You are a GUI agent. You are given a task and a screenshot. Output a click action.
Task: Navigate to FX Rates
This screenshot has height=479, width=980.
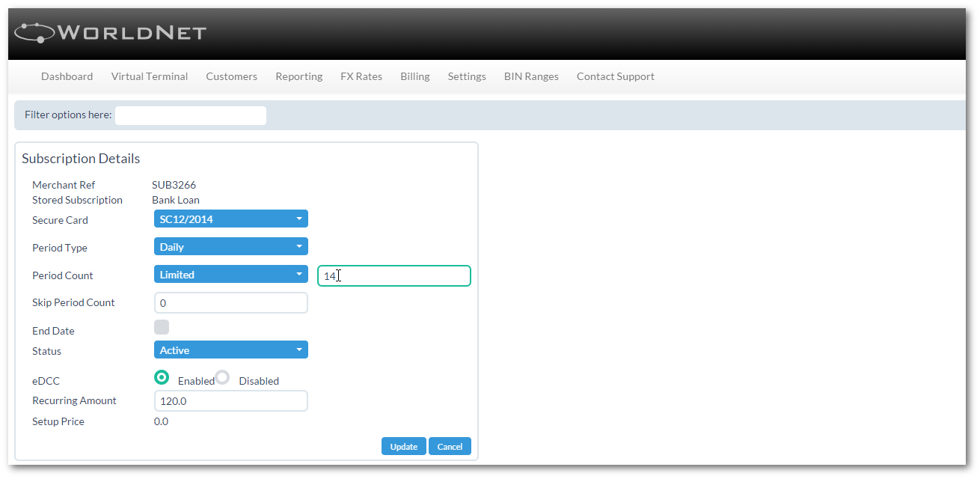pyautogui.click(x=361, y=76)
